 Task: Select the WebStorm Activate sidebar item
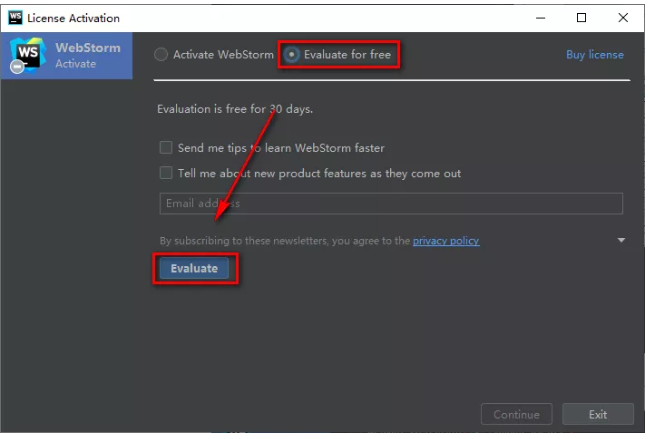pyautogui.click(x=67, y=56)
